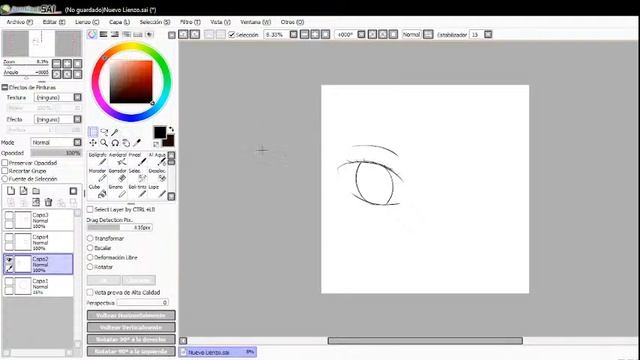The width and height of the screenshot is (640, 360).
Task: Delete the selected layer with trash icon
Action: (x=48, y=202)
